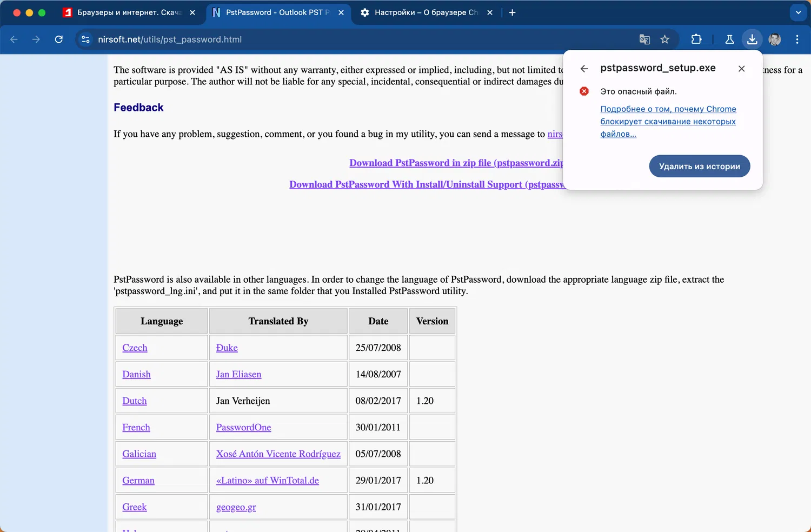
Task: Open the geogeo.gr translator link
Action: pyautogui.click(x=236, y=507)
